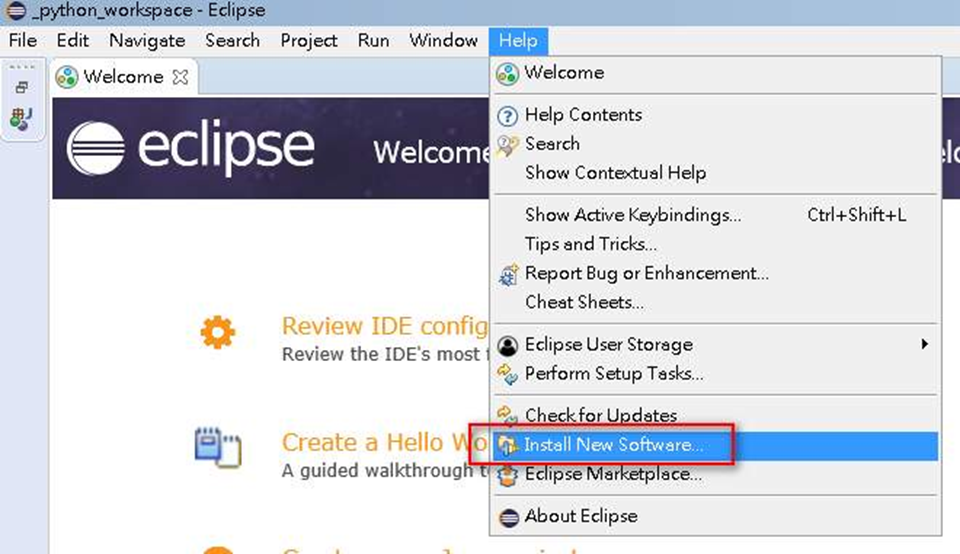Open the Project menu

(309, 40)
